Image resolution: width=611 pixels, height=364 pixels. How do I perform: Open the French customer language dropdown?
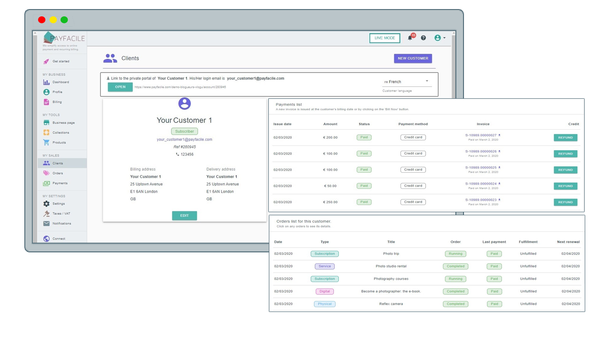(x=407, y=82)
